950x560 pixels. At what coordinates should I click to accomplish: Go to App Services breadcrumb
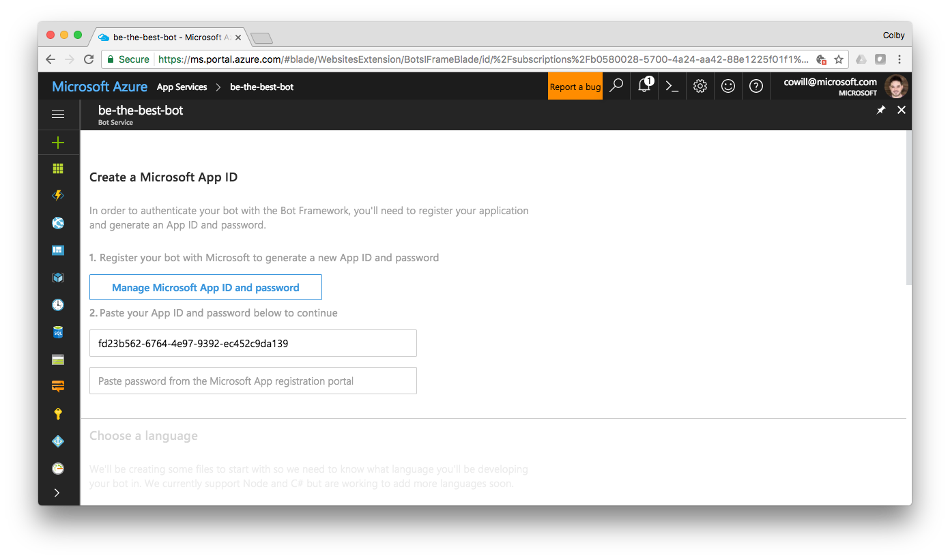182,87
